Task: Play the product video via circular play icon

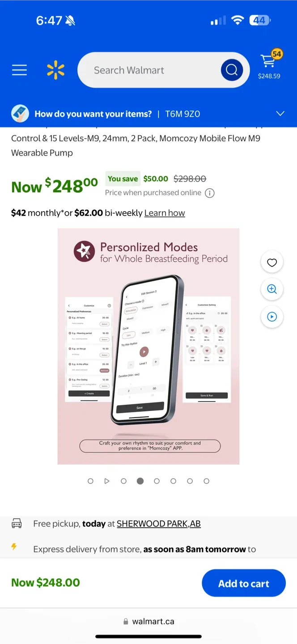Action: click(272, 317)
